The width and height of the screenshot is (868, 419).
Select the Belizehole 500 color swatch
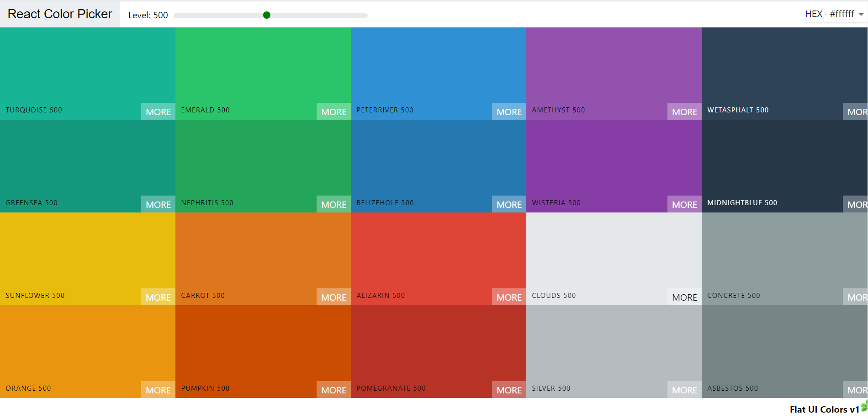[439, 166]
